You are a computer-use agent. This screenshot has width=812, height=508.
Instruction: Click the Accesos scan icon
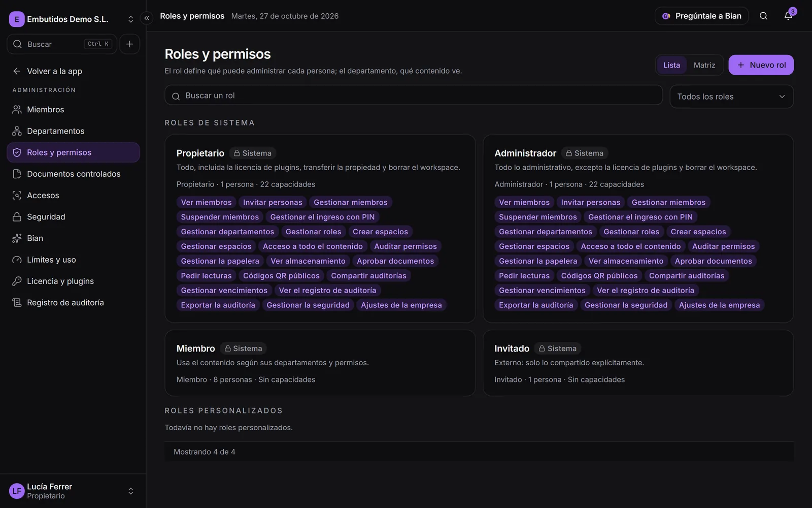click(17, 196)
